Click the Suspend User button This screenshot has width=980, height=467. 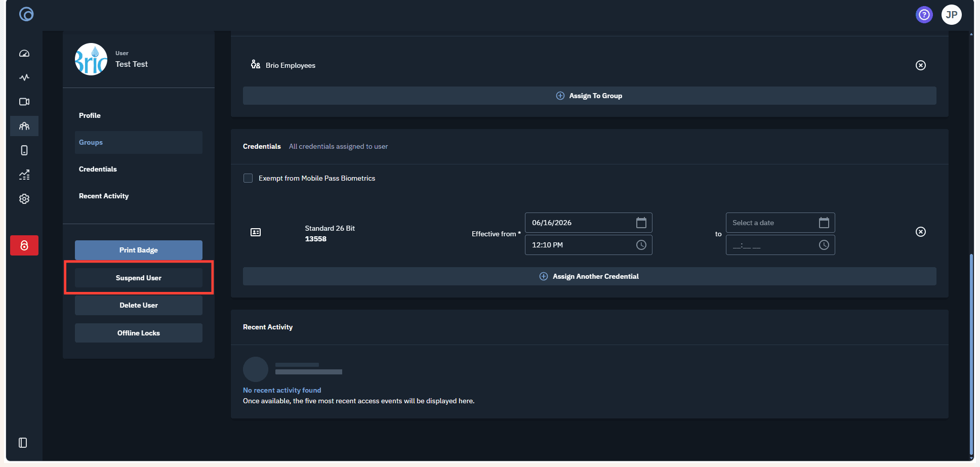click(x=139, y=278)
